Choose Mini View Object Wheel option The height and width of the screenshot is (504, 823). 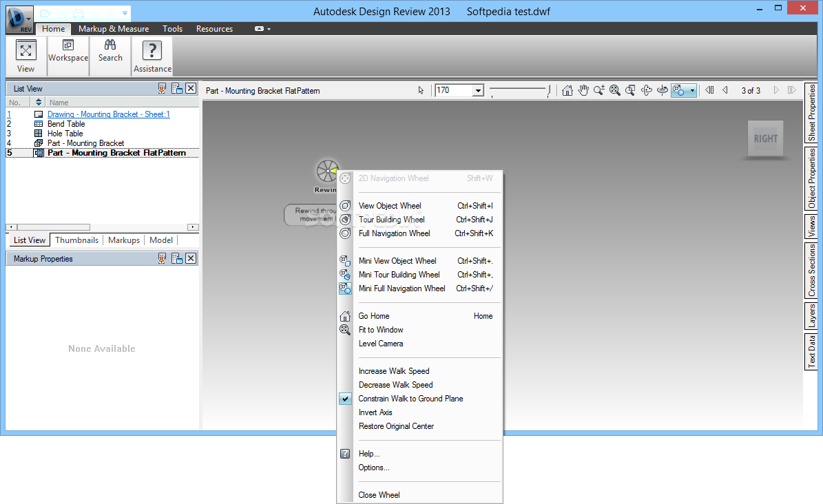419,261
